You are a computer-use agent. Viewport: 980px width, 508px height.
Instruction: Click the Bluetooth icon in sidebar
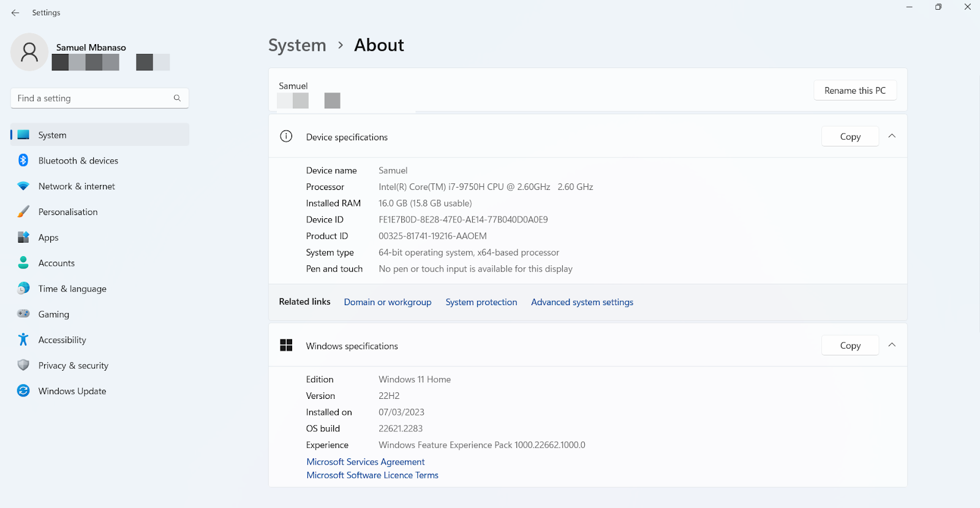[23, 161]
